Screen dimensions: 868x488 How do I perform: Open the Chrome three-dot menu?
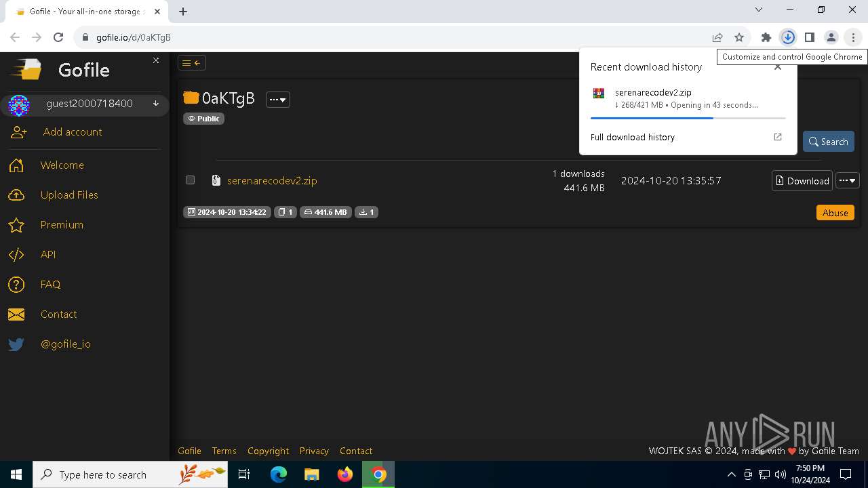(x=853, y=37)
